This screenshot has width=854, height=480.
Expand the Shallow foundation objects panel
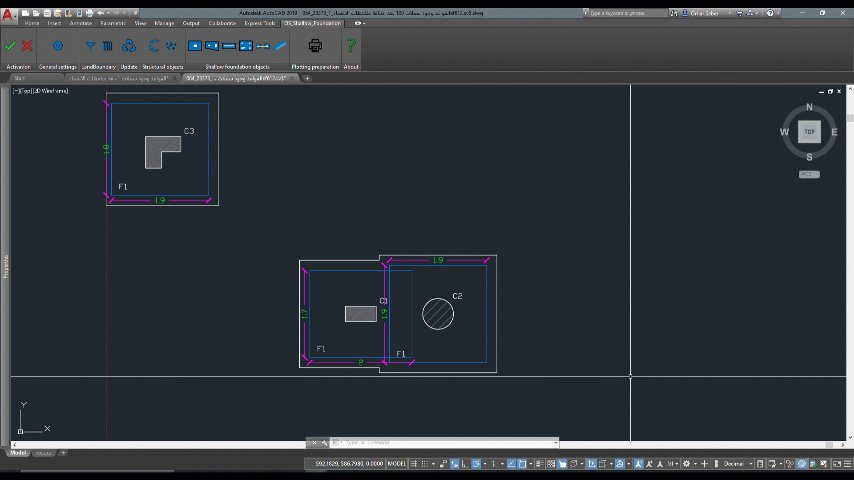click(x=237, y=67)
